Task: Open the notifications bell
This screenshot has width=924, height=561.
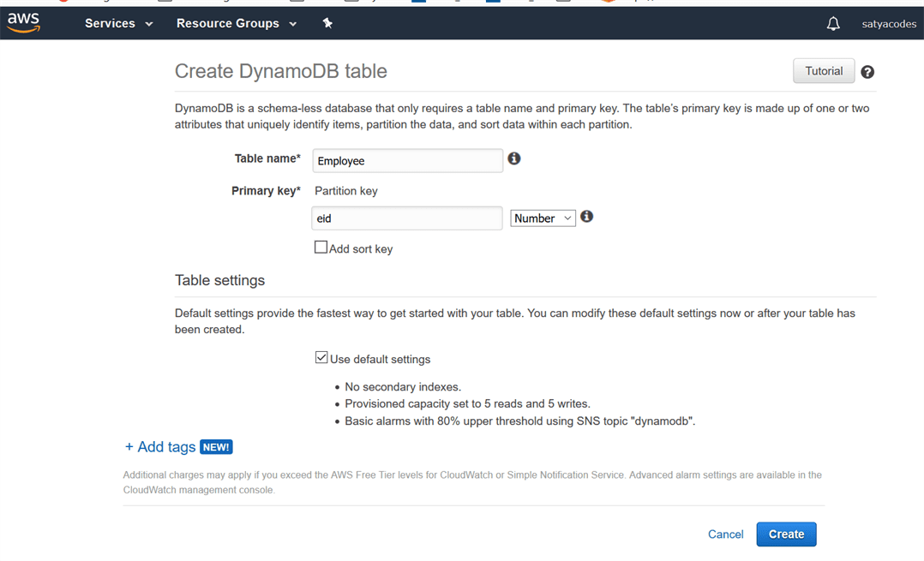Action: pos(832,24)
